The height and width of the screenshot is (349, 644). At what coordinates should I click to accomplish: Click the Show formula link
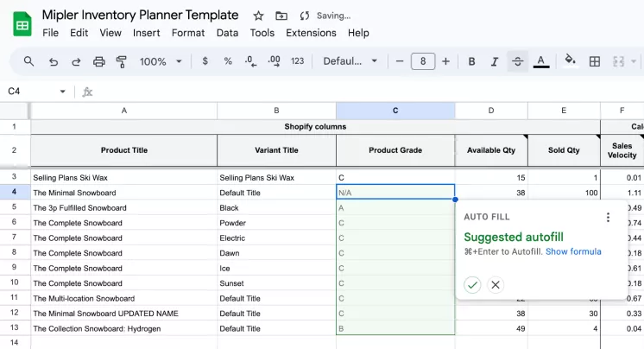click(x=573, y=251)
